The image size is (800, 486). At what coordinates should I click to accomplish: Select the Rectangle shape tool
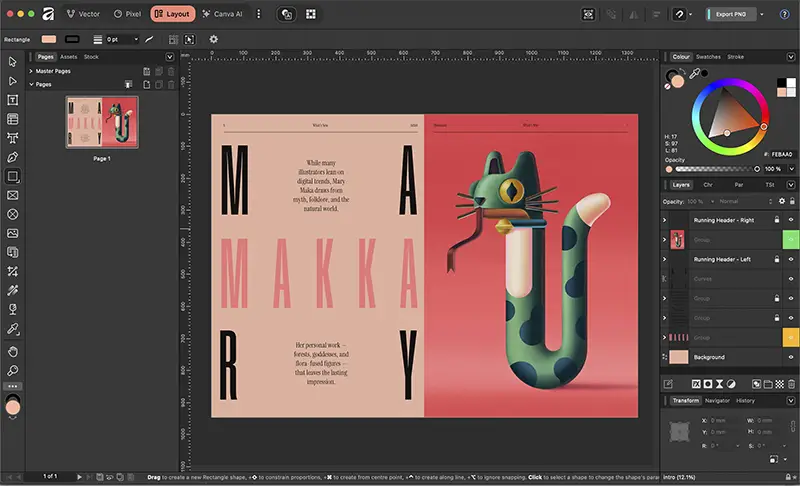13,176
